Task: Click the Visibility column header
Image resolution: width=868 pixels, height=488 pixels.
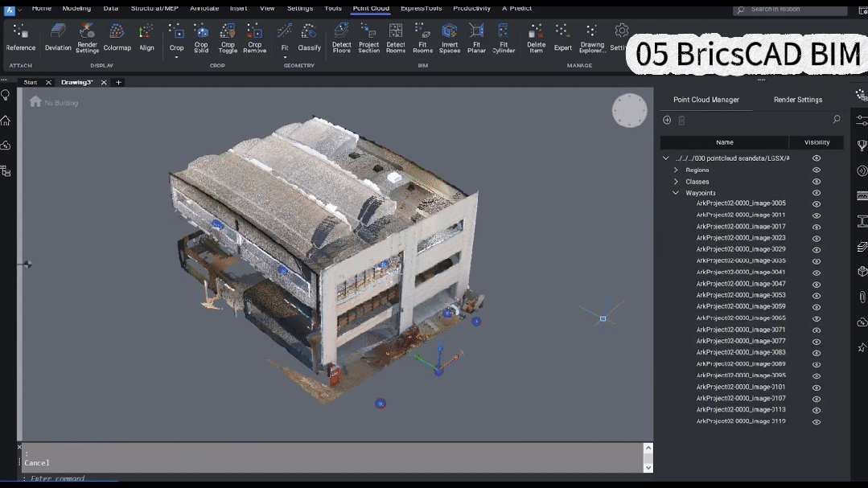Action: [817, 142]
